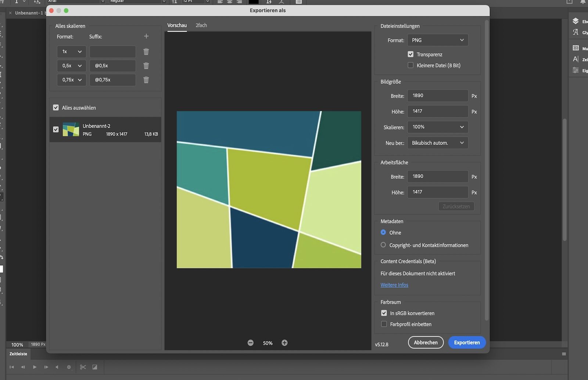Uncheck the Transparenz checkbox

point(410,54)
